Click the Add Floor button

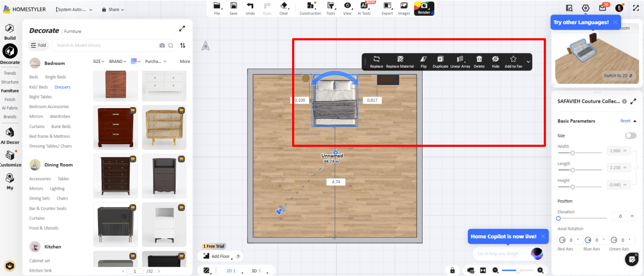217,257
